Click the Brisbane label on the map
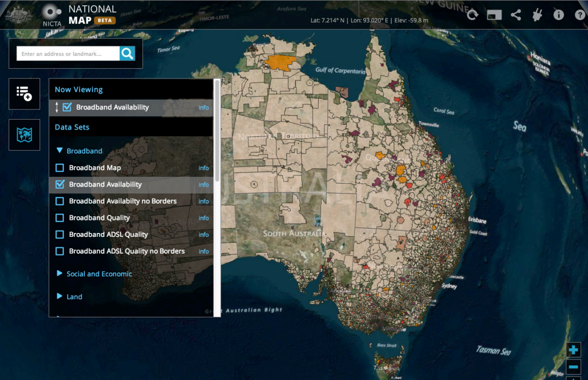 477,220
